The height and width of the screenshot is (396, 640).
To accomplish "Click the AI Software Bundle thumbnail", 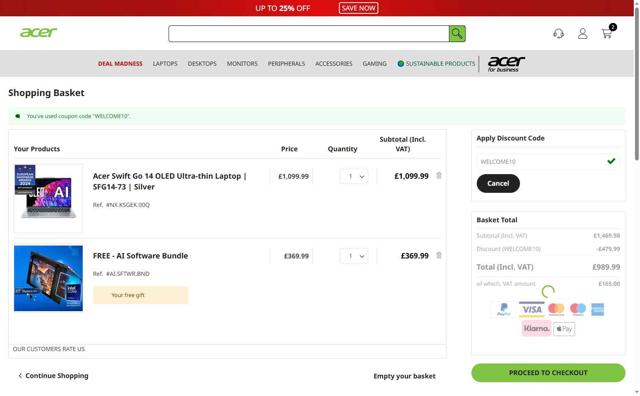I will pyautogui.click(x=48, y=278).
